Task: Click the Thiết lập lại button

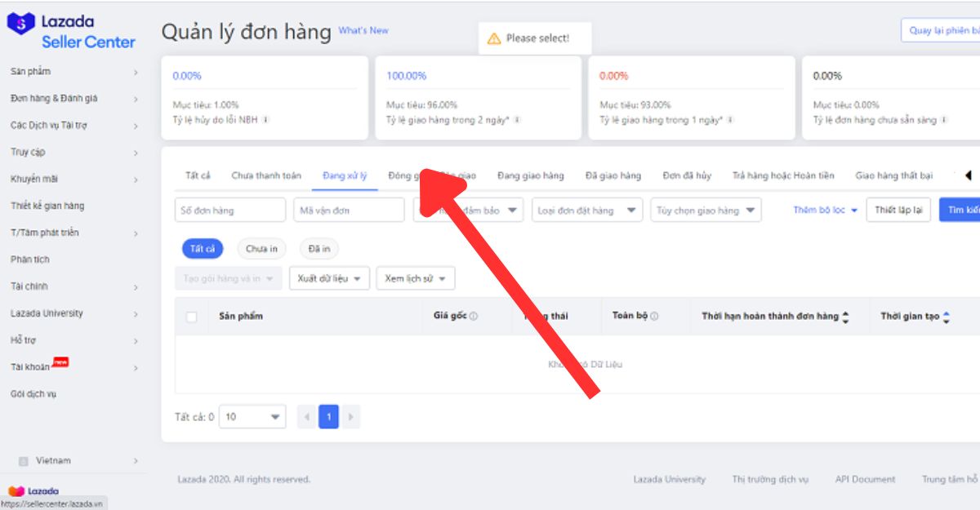Action: (x=898, y=211)
